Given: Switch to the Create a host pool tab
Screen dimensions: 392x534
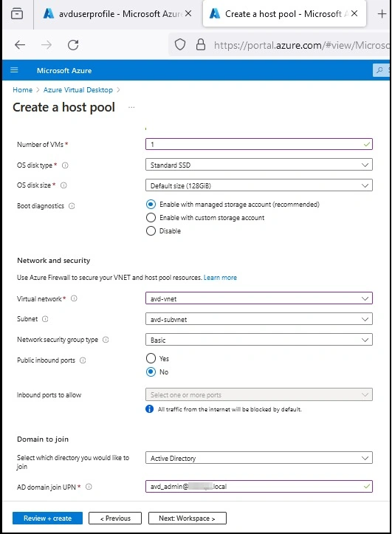Looking at the screenshot, I should tap(284, 14).
